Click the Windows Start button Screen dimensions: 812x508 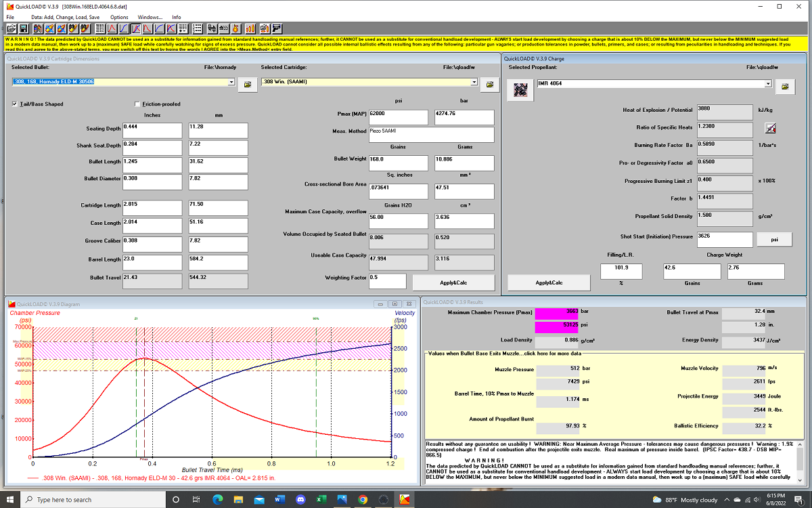(x=9, y=499)
